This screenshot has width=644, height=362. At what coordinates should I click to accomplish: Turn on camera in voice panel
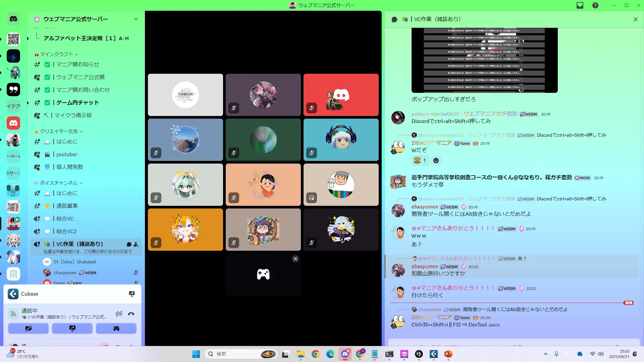pos(28,328)
